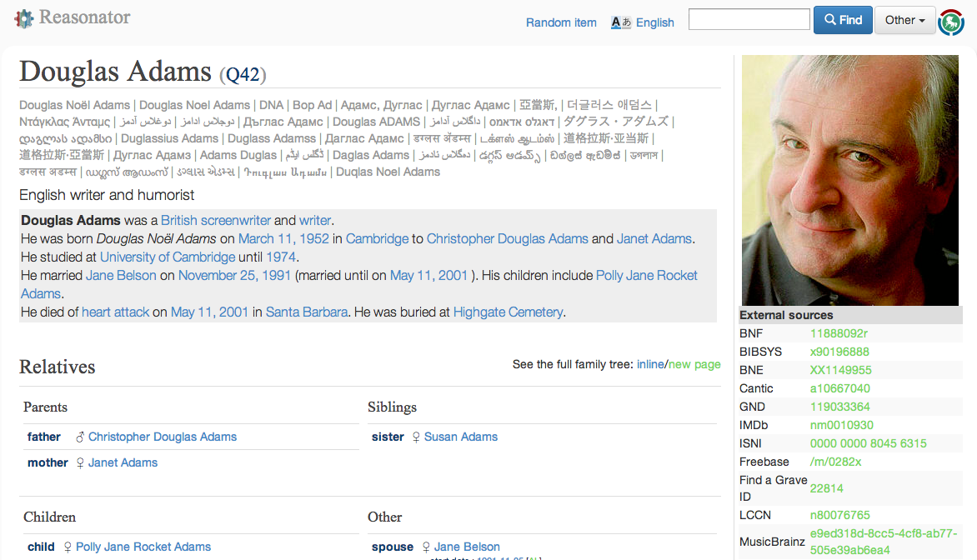The width and height of the screenshot is (977, 560).
Task: Open Christopher Douglas Adams link in summary
Action: (507, 238)
